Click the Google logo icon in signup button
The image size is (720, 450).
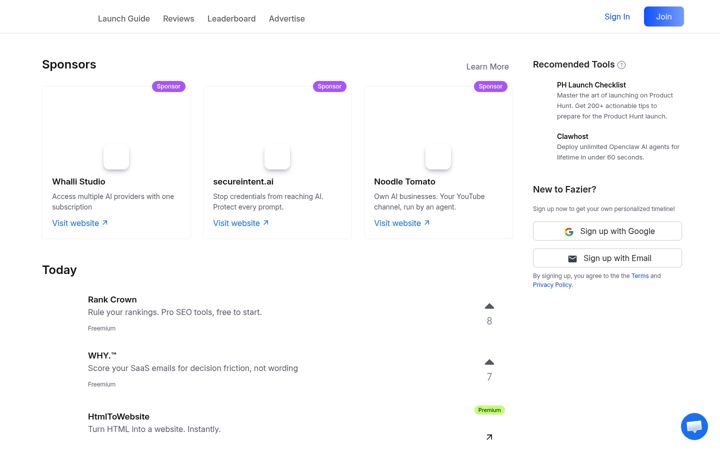click(569, 232)
